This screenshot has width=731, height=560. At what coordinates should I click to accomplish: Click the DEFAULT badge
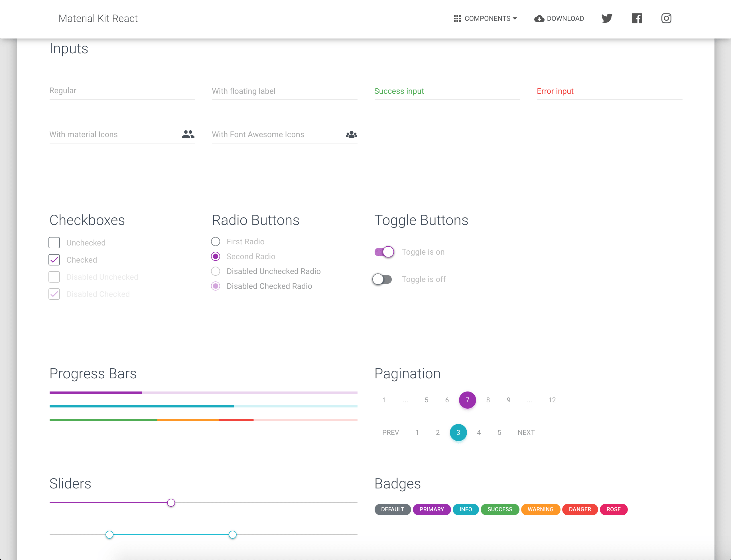[392, 509]
